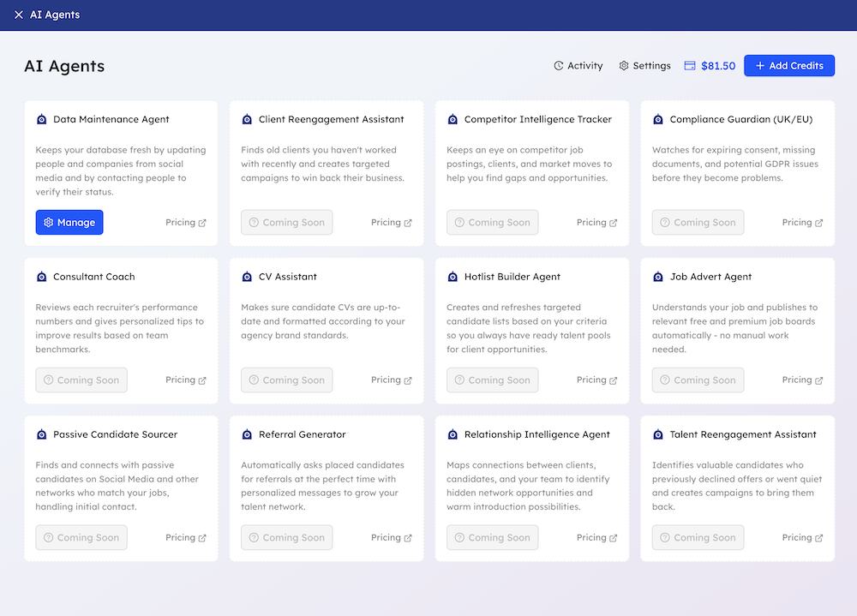Click Coming Soon under Consultant Coach
This screenshot has height=616, width=857.
pyautogui.click(x=81, y=380)
